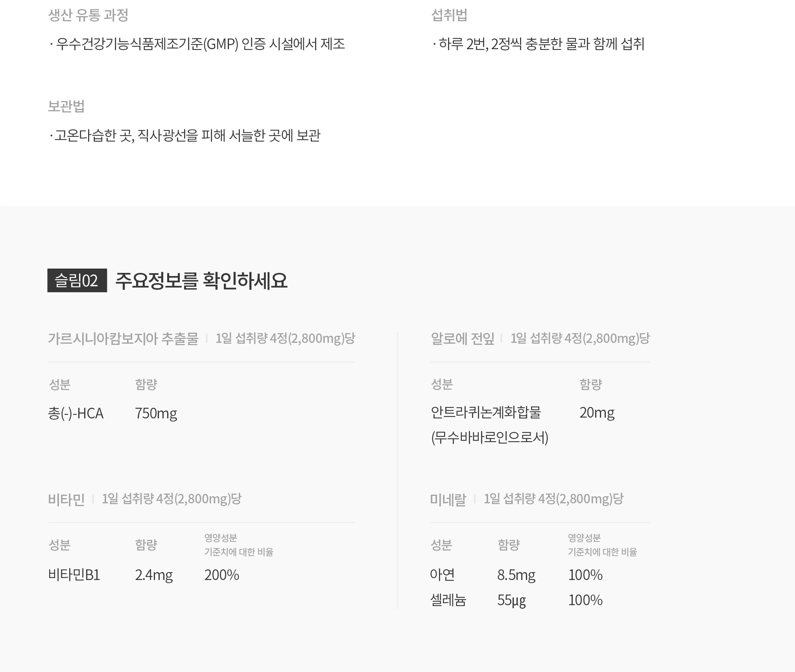Select the 주요정보를 확인하세요 heading
Viewport: 795px width, 672px height.
click(x=201, y=281)
